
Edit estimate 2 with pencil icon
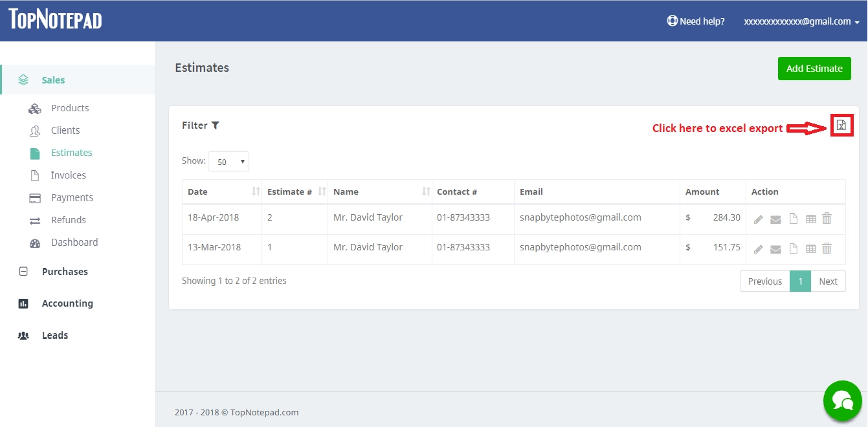coord(759,219)
